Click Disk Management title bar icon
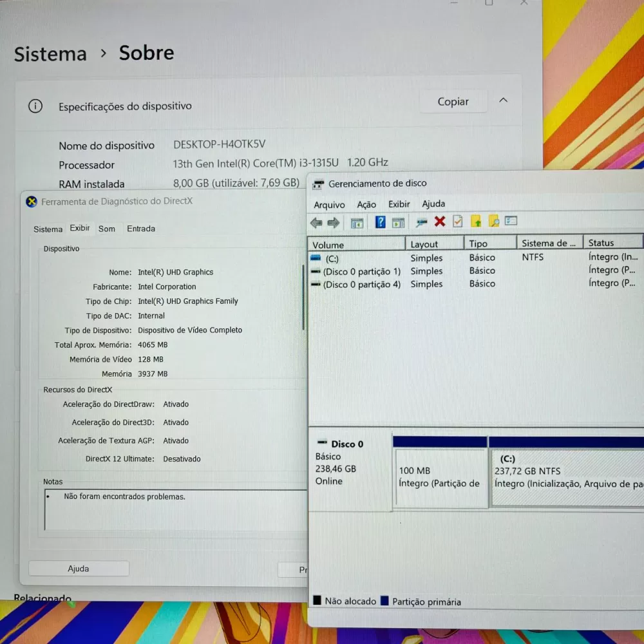Viewport: 644px width, 644px height. [318, 184]
